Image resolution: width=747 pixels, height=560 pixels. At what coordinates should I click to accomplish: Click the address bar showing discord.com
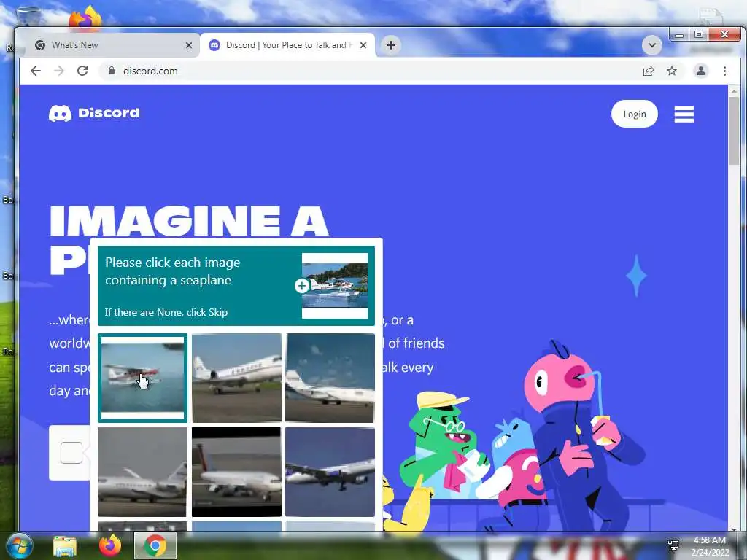click(x=371, y=71)
